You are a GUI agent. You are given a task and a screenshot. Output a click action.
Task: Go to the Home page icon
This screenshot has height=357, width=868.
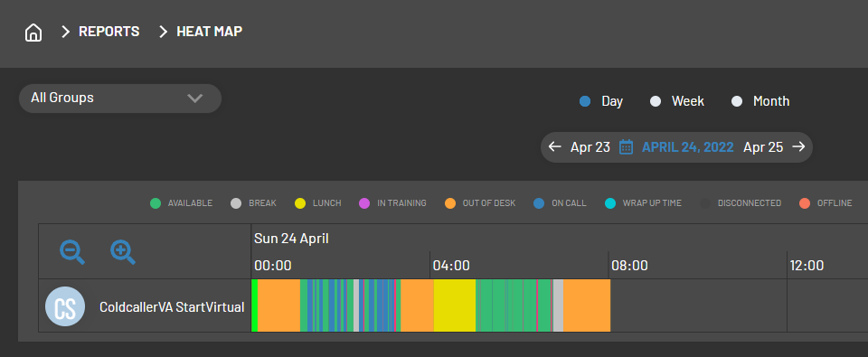click(x=33, y=33)
